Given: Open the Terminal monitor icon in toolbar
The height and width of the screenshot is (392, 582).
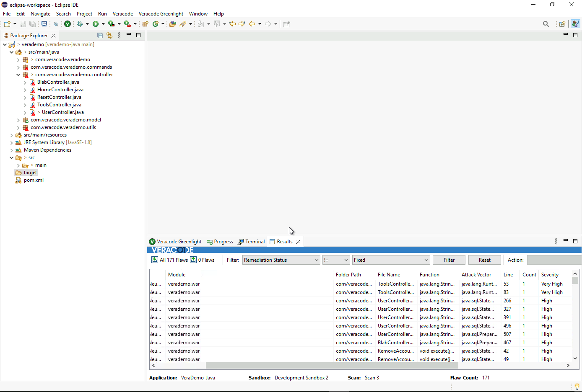Looking at the screenshot, I should pyautogui.click(x=44, y=24).
